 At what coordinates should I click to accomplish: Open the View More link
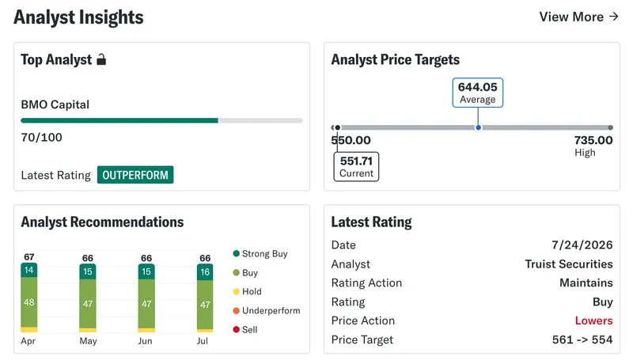click(x=579, y=17)
